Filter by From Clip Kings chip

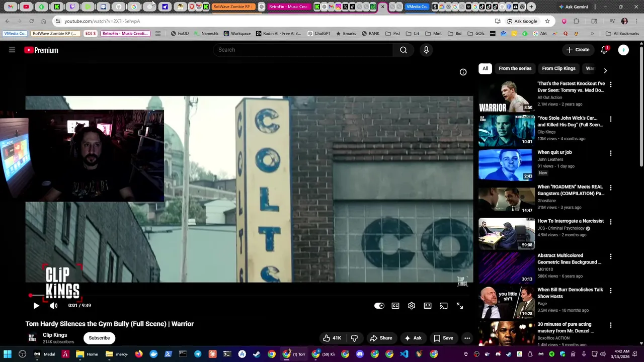coord(558,68)
